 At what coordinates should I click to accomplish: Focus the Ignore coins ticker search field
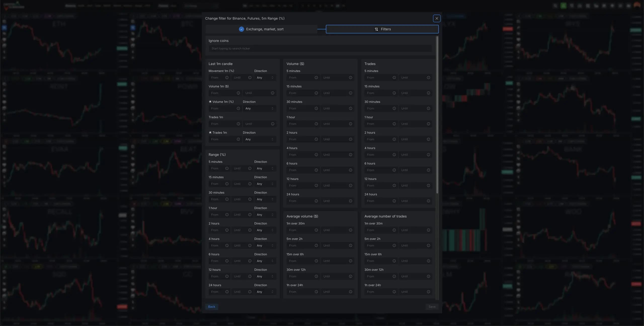pyautogui.click(x=320, y=49)
